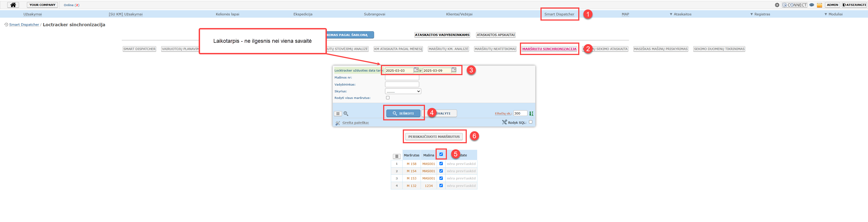Image resolution: width=868 pixels, height=222 pixels.
Task: Click the IŠVALYTI clear button
Action: pos(439,113)
